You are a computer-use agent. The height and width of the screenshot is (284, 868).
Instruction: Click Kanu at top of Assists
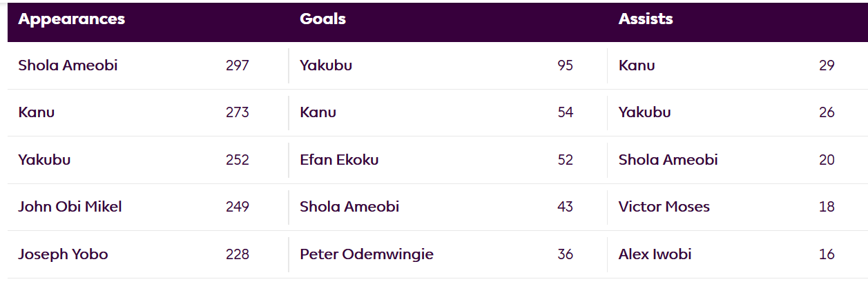(637, 65)
